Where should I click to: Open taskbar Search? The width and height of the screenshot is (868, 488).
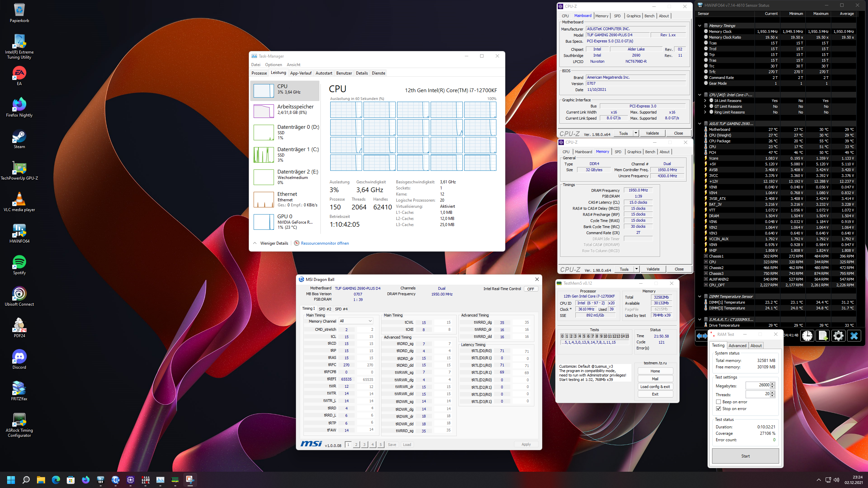[x=26, y=480]
